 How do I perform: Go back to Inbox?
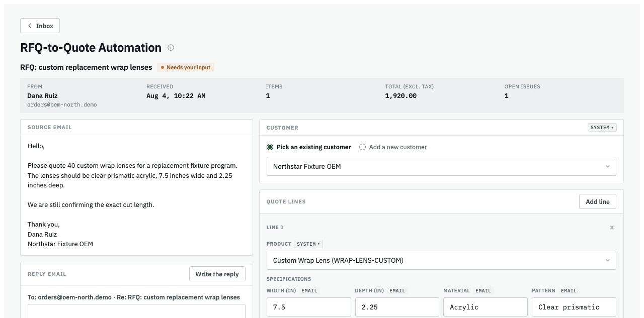tap(40, 26)
